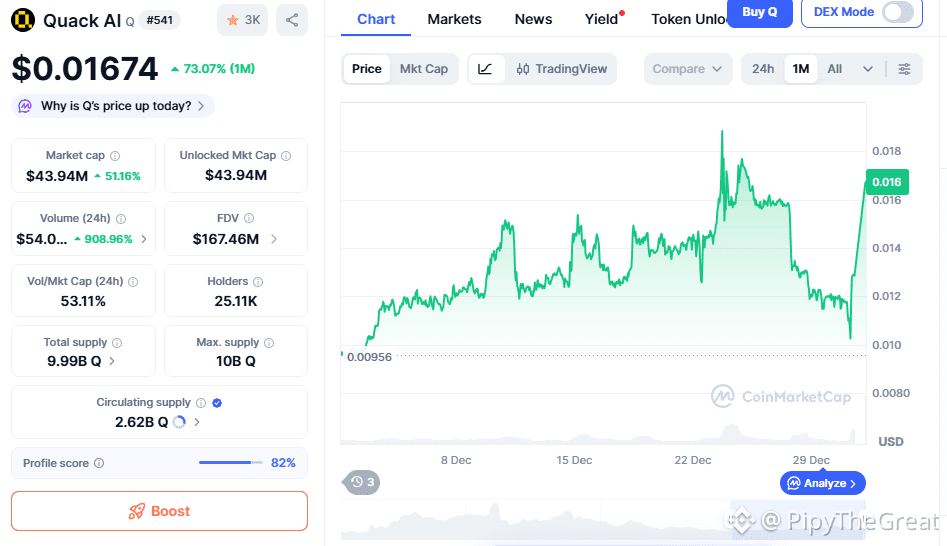This screenshot has width=947, height=546.
Task: Toggle DEX Mode switch
Action: (897, 13)
